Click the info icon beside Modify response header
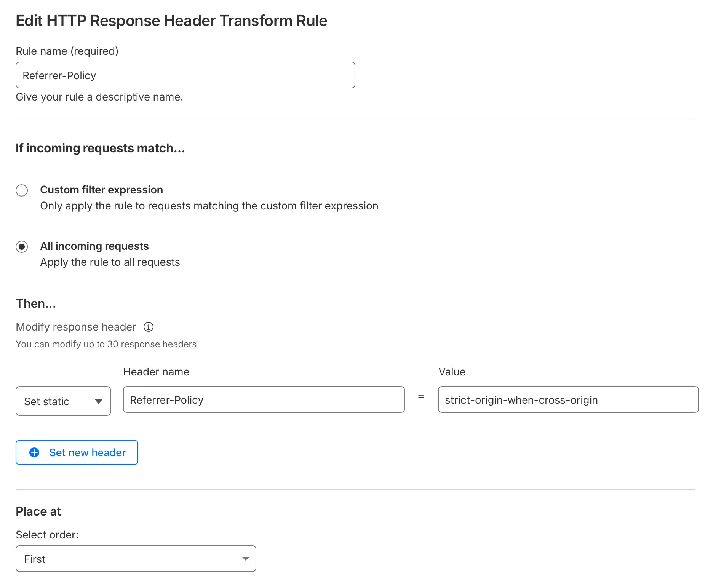713x588 pixels. click(149, 327)
